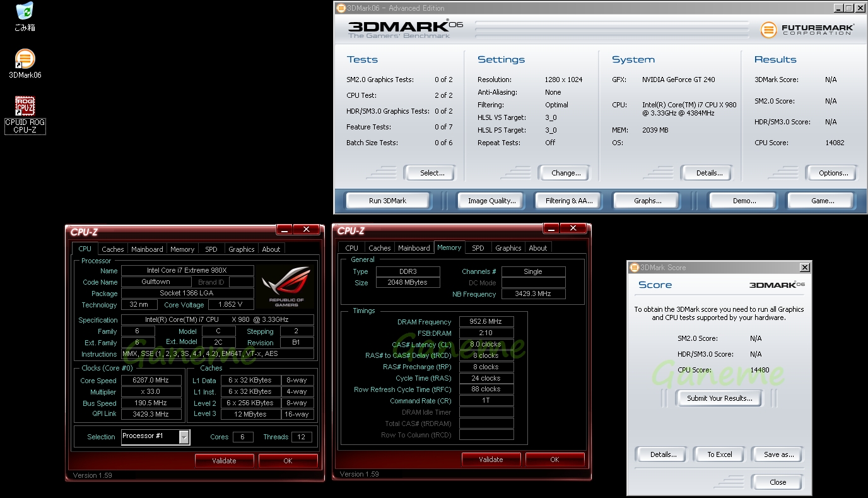Click the 3DMark06 Advanced Edition title bar icon
Viewport: 868px width, 498px height.
341,8
